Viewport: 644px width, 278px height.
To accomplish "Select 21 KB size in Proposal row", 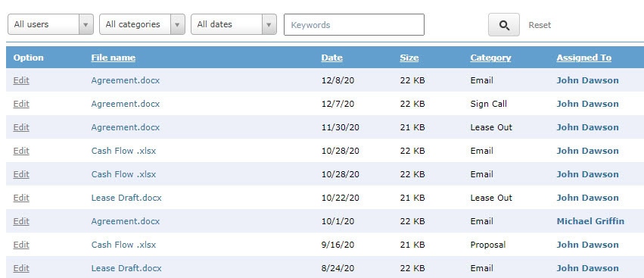I will (x=412, y=244).
